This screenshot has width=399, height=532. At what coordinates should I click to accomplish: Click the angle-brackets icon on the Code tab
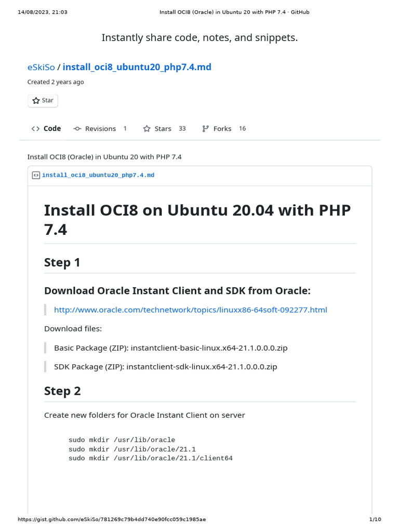[x=35, y=129]
